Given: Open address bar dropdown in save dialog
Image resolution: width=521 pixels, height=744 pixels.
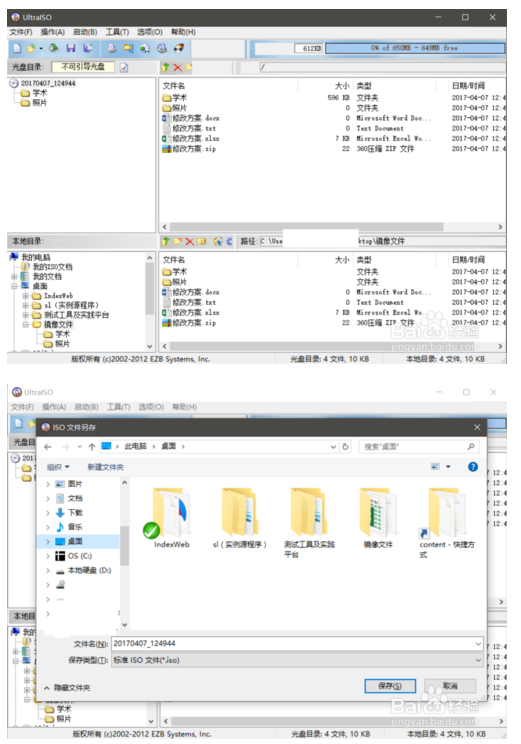Looking at the screenshot, I should coord(333,446).
